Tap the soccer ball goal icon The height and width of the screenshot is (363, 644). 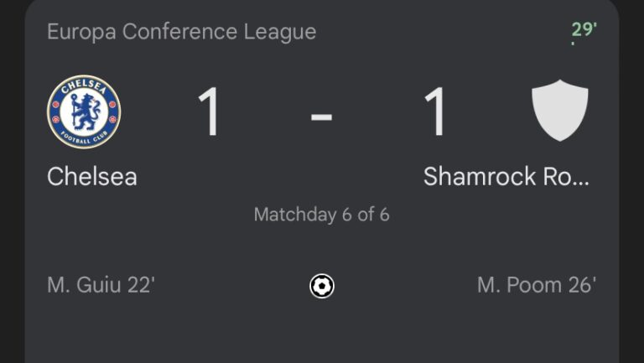322,286
